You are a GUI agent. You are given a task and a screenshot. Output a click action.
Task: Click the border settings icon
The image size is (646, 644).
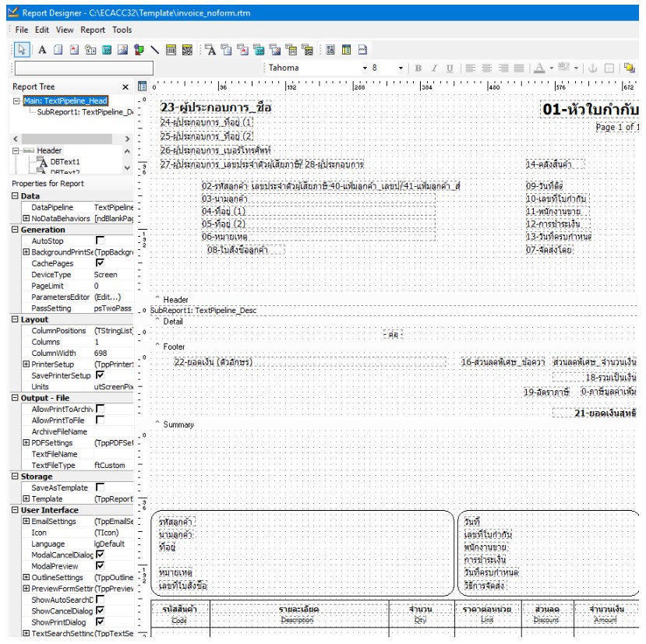[609, 68]
